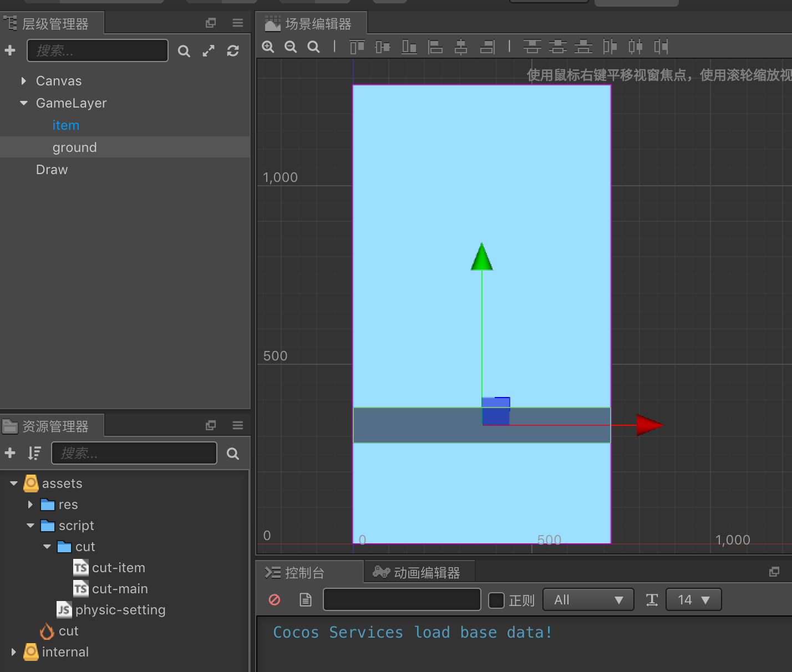This screenshot has width=792, height=672.
Task: Clear the console log output
Action: (x=275, y=600)
